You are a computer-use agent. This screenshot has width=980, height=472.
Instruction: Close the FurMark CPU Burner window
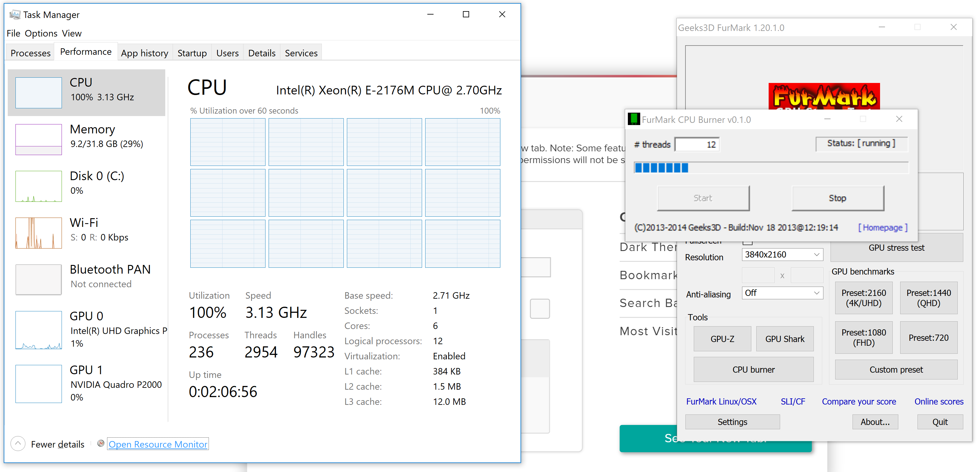(x=899, y=119)
